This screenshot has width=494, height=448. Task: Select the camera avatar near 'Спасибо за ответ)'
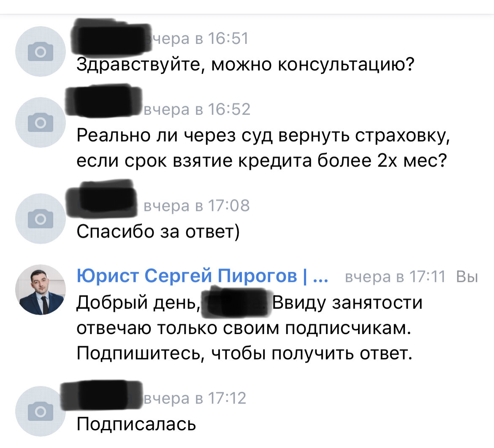tap(40, 219)
